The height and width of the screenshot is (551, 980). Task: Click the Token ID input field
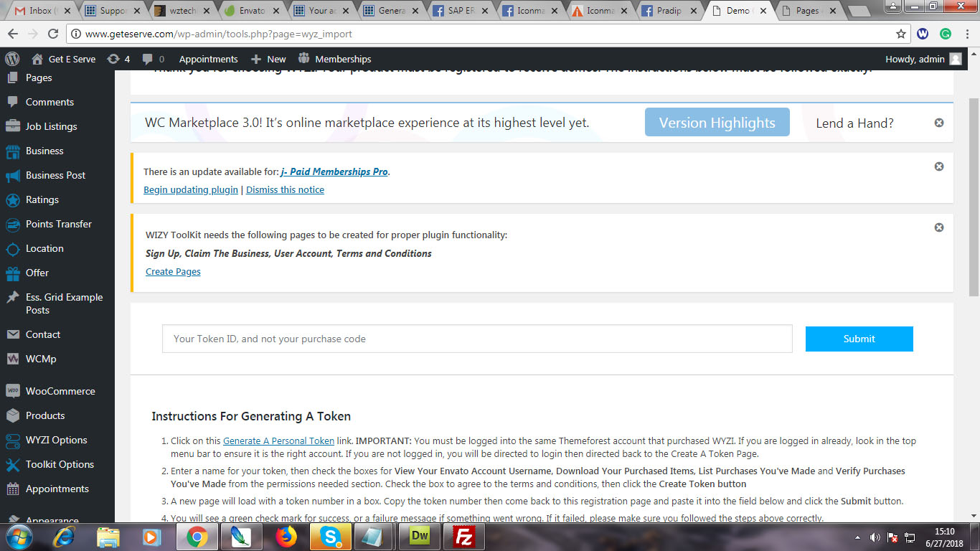[x=476, y=339]
